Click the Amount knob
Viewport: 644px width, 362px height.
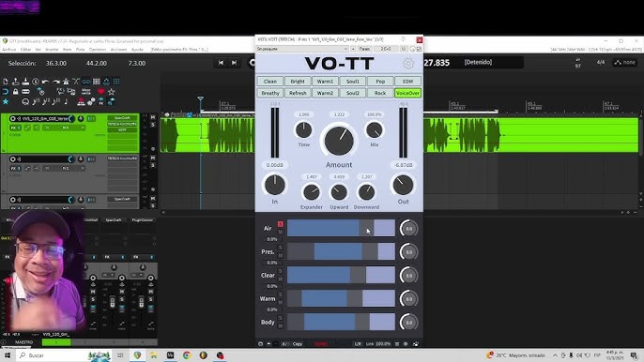339,141
